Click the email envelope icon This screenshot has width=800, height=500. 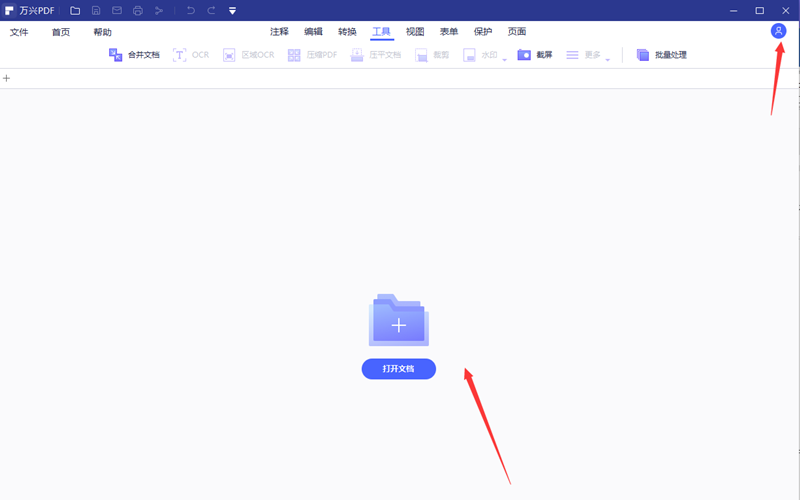click(x=116, y=10)
